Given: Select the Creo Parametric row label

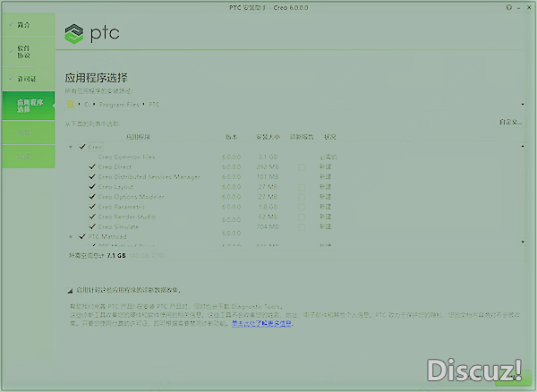Looking at the screenshot, I should pos(122,207).
